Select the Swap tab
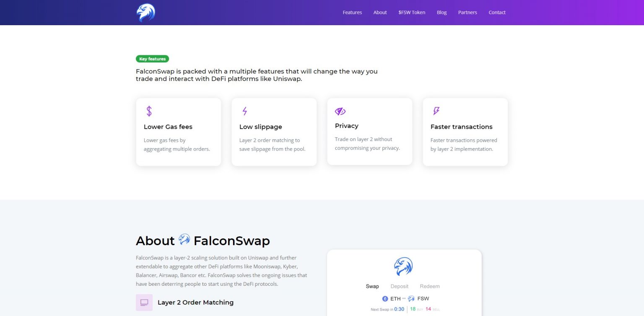The image size is (644, 316). [x=372, y=286]
